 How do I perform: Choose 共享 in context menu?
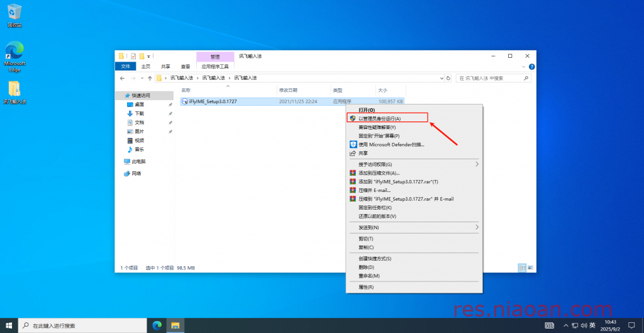coord(414,153)
